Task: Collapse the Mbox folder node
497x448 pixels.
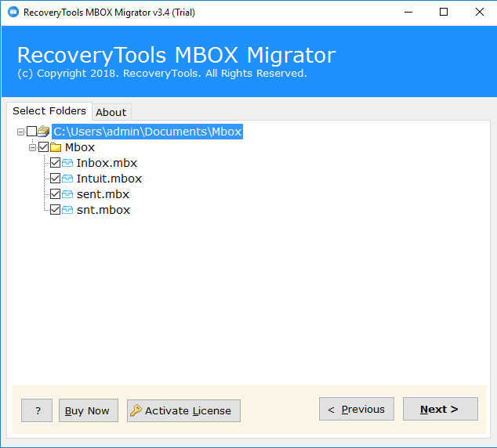Action: (32, 147)
